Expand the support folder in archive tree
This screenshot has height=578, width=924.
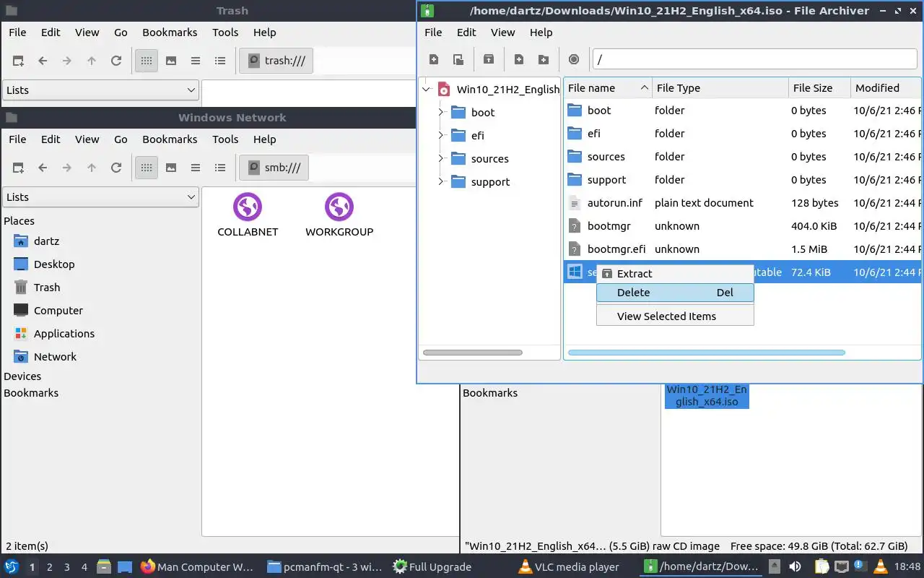pyautogui.click(x=441, y=181)
